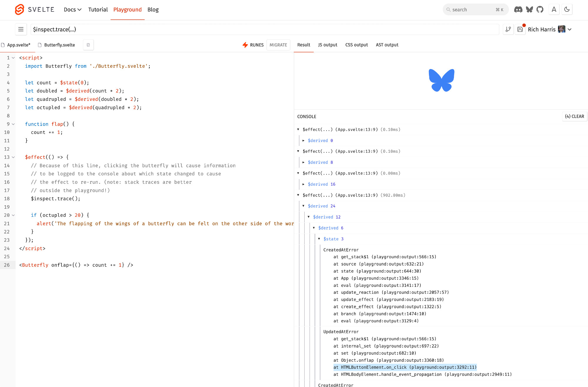Open the Blog nav item

pos(153,10)
